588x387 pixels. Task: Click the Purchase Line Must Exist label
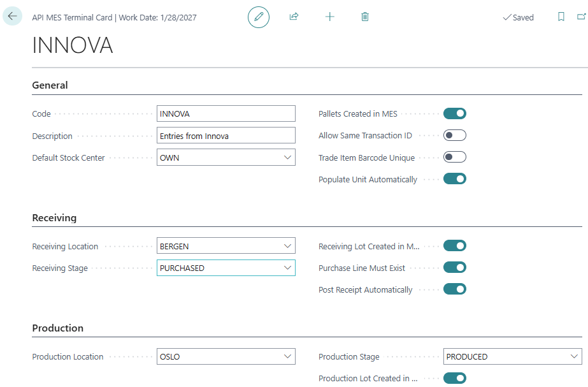[x=362, y=268]
